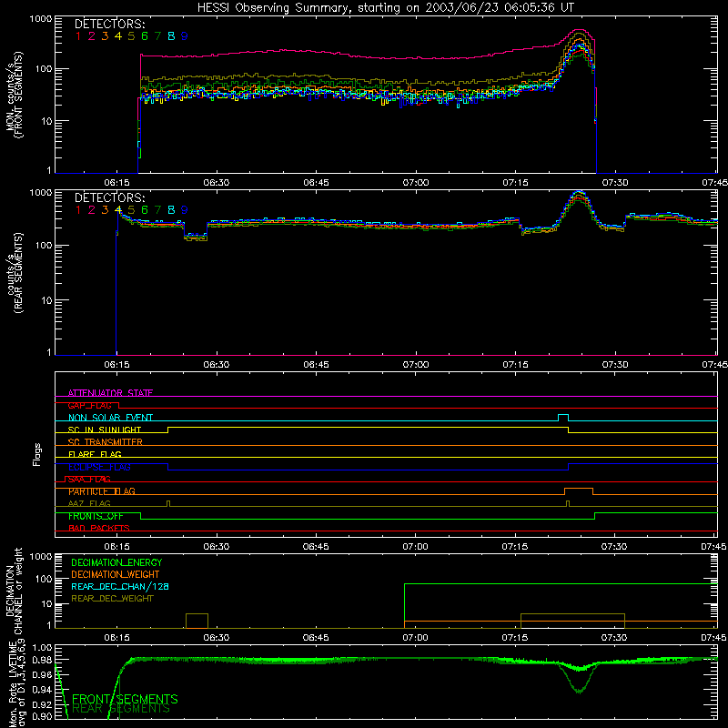Click the 0.94 tick on the livetime axis

pyautogui.click(x=42, y=690)
